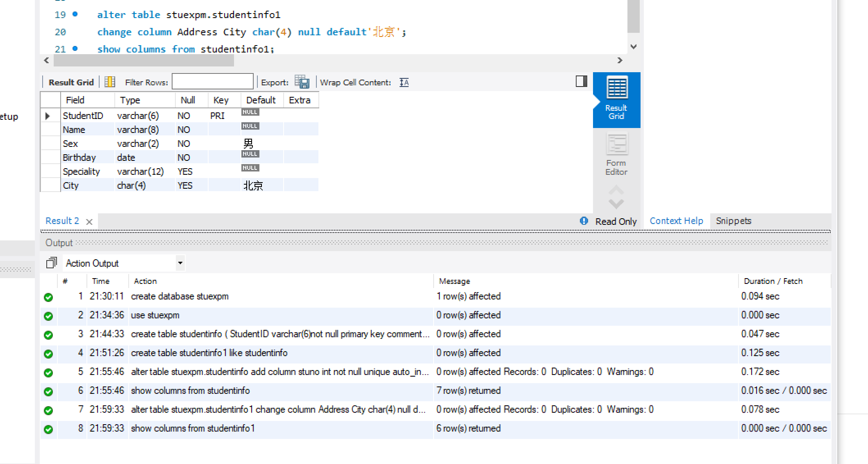Toggle wrap cell content icon
This screenshot has height=464, width=868.
pyautogui.click(x=404, y=82)
